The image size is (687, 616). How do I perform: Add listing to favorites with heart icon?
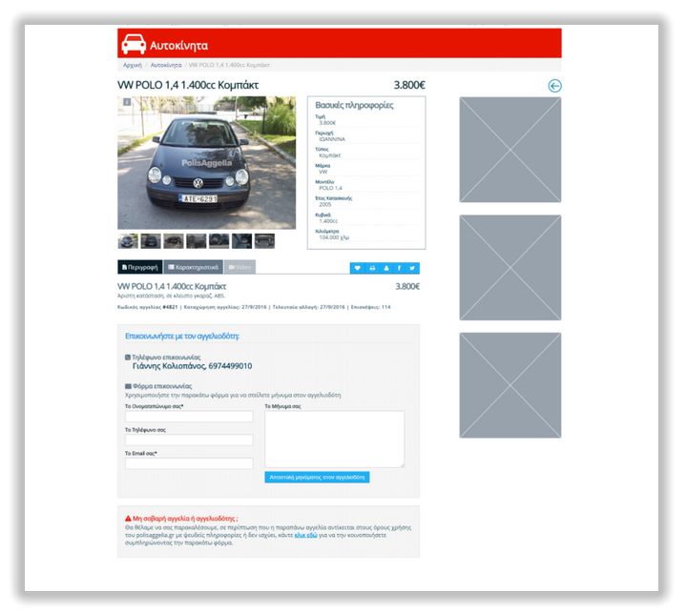point(358,268)
